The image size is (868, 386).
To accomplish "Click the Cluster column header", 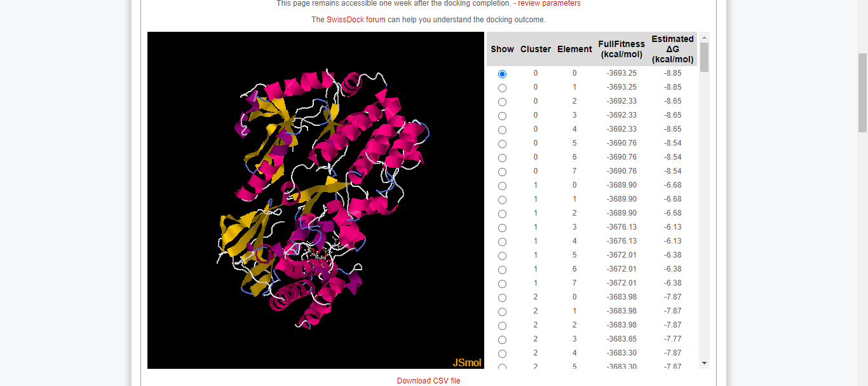I will [x=536, y=49].
